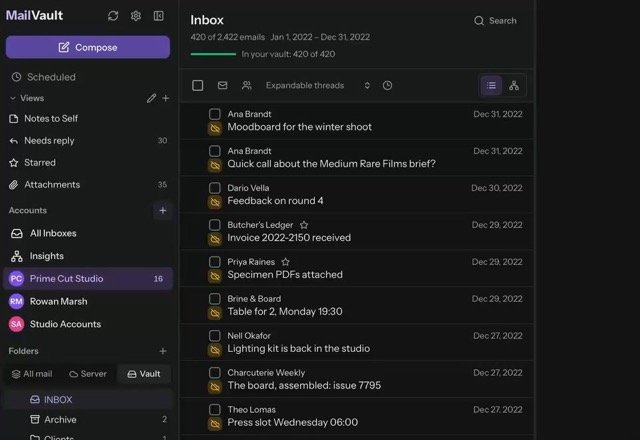640x440 pixels.
Task: Switch to Vault tab
Action: coord(144,374)
